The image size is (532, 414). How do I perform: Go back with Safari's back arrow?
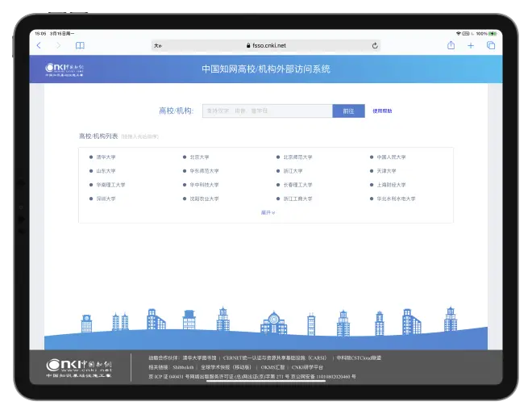[x=39, y=45]
